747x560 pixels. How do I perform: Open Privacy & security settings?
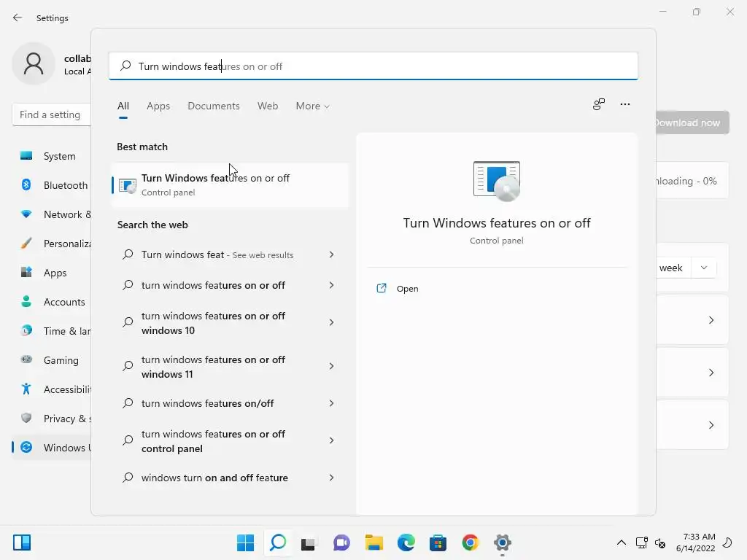52,419
